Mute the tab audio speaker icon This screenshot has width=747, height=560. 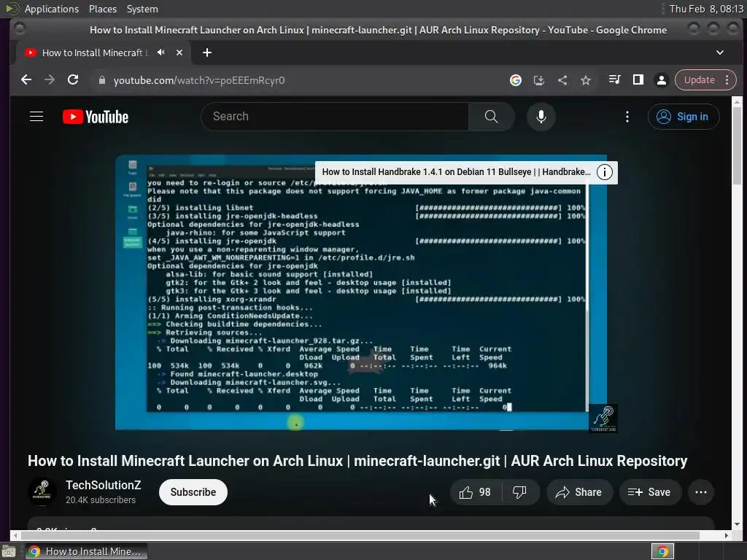(161, 52)
